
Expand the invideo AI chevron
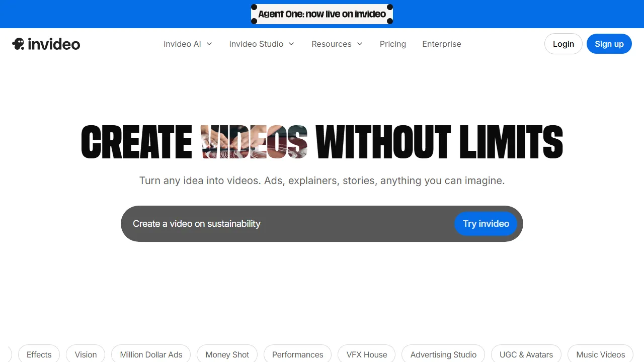coord(209,44)
